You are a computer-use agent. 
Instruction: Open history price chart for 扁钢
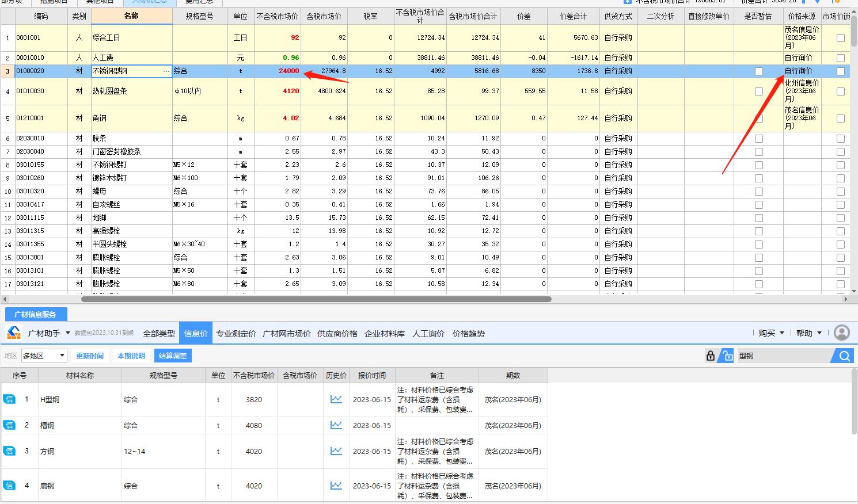pos(336,486)
